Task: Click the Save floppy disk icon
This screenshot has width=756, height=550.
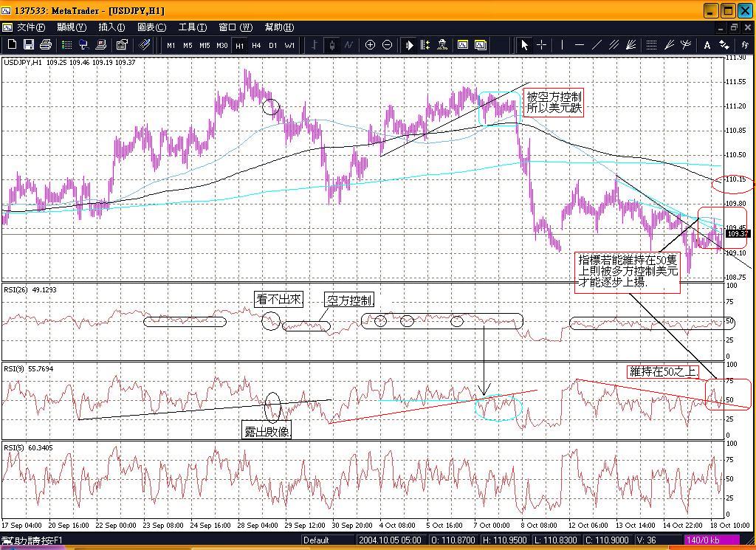Action: coord(29,45)
